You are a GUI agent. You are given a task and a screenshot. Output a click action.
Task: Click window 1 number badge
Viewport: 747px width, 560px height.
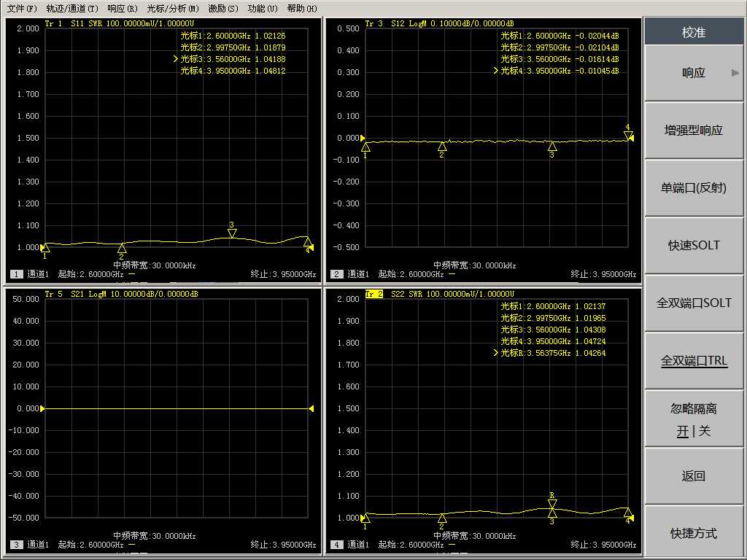[x=16, y=274]
